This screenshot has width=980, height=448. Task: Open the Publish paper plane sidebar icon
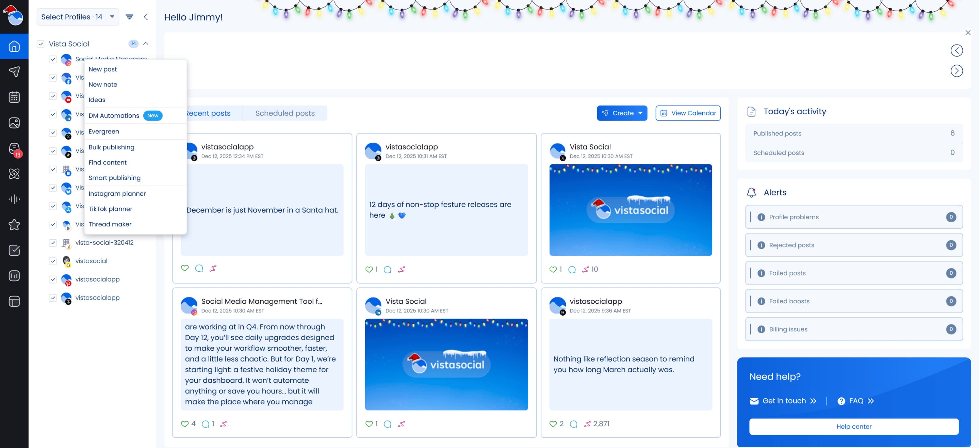coord(14,71)
